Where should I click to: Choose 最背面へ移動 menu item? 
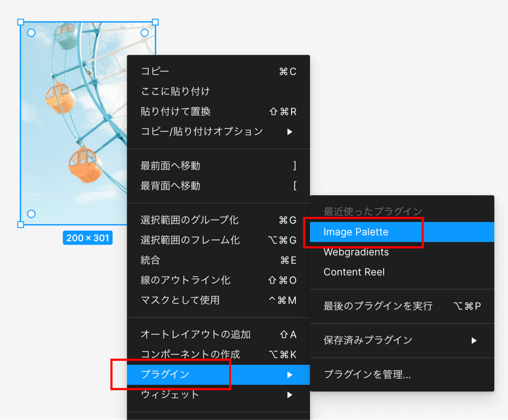tap(218, 186)
